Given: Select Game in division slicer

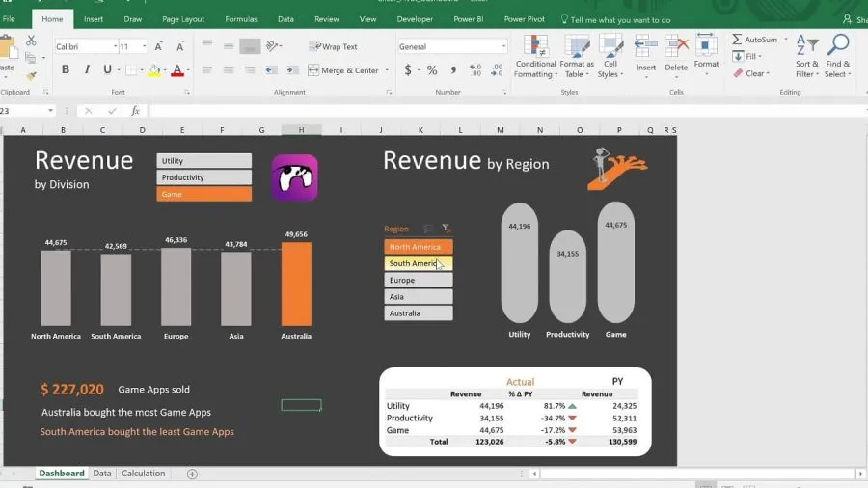Looking at the screenshot, I should coord(203,194).
